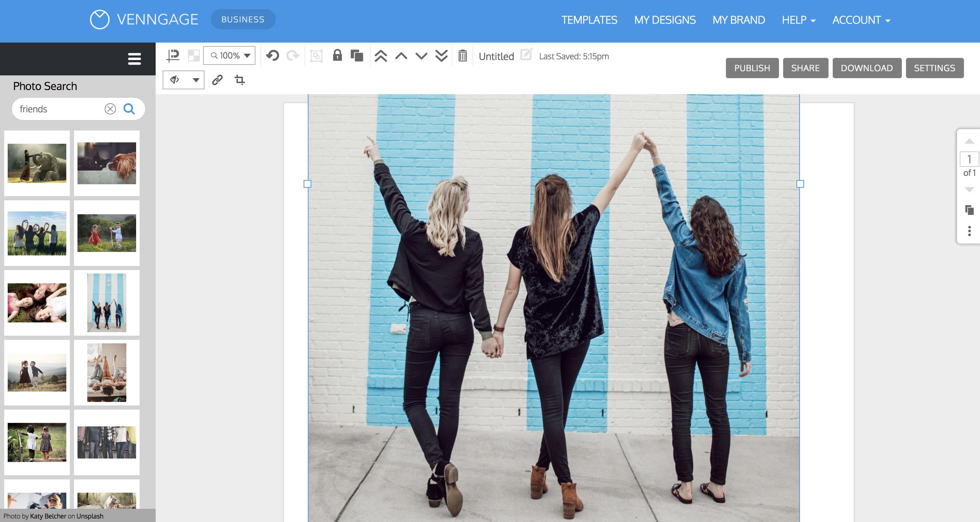The height and width of the screenshot is (522, 980).
Task: Click the Publish button
Action: pos(752,68)
